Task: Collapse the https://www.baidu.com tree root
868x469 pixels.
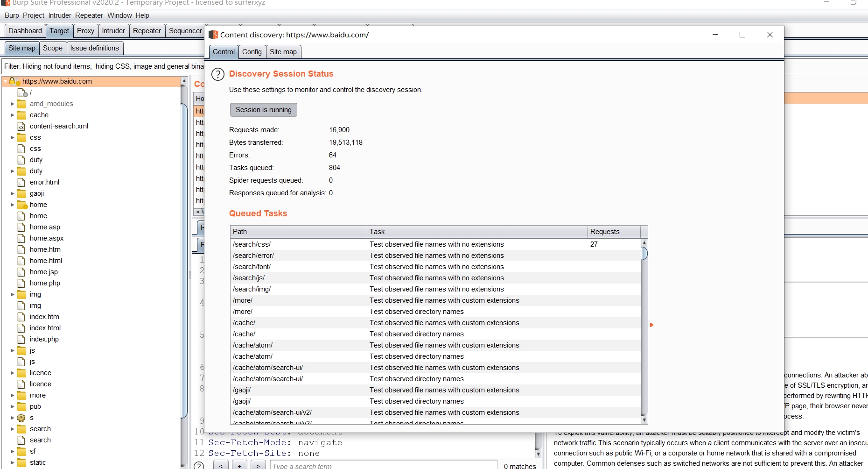Action: pos(5,81)
